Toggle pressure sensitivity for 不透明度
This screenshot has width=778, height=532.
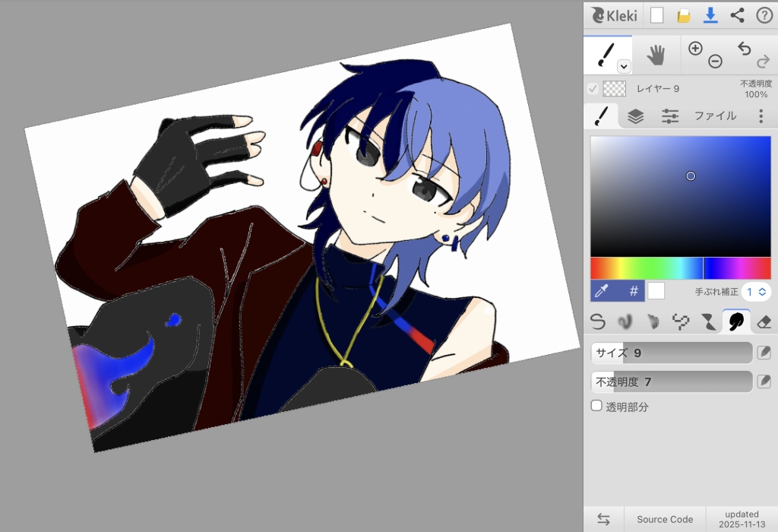coord(764,381)
